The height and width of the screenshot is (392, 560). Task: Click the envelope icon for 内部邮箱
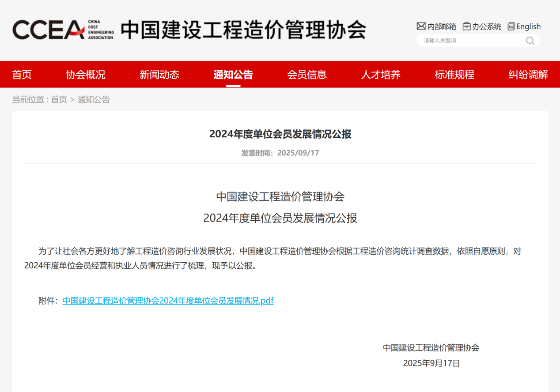point(421,26)
